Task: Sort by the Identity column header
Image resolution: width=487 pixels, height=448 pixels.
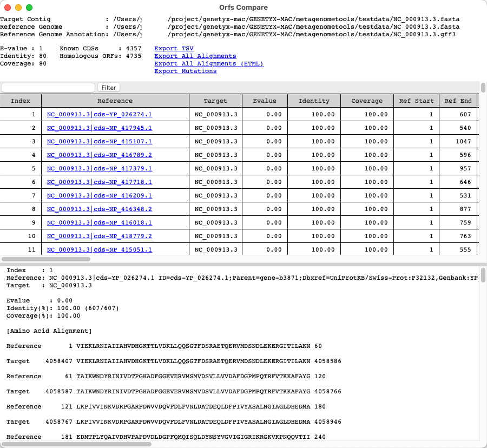Action: 314,101
